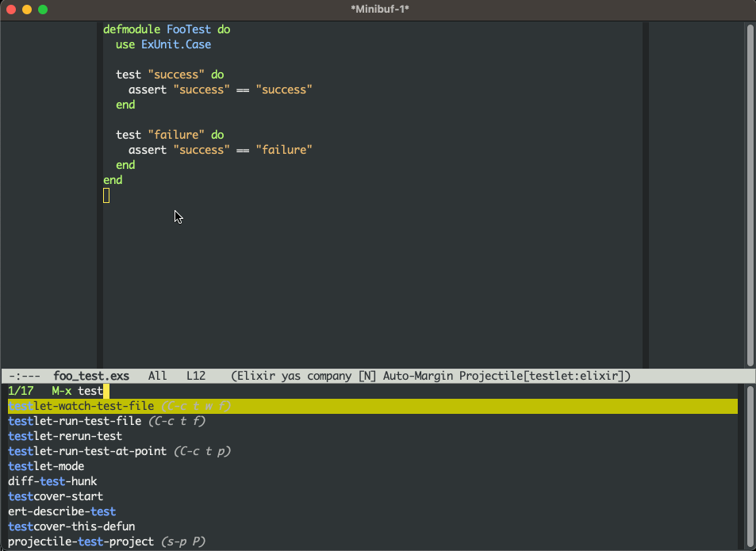
Task: Click the first assert keyword
Action: coord(148,90)
